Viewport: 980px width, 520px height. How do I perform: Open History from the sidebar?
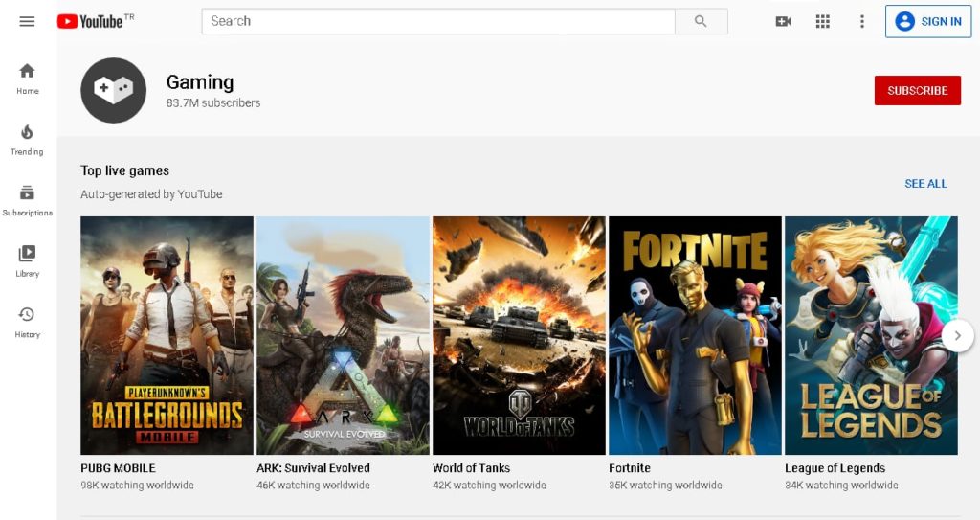tap(27, 322)
